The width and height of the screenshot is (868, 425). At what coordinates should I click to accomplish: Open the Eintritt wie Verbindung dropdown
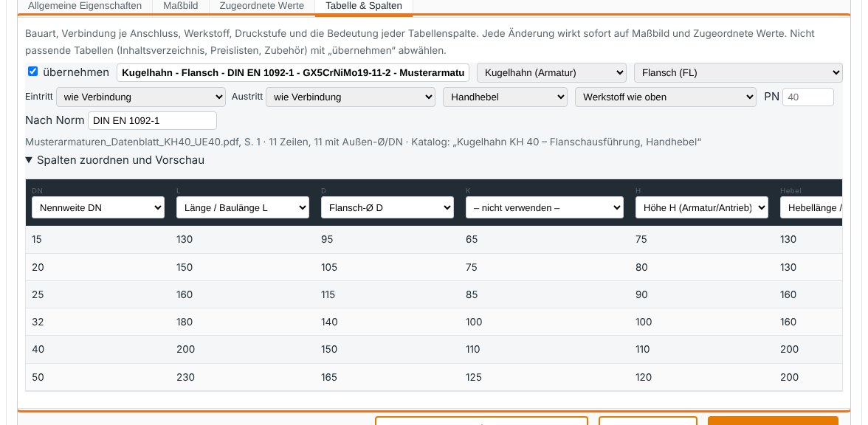[x=140, y=97]
